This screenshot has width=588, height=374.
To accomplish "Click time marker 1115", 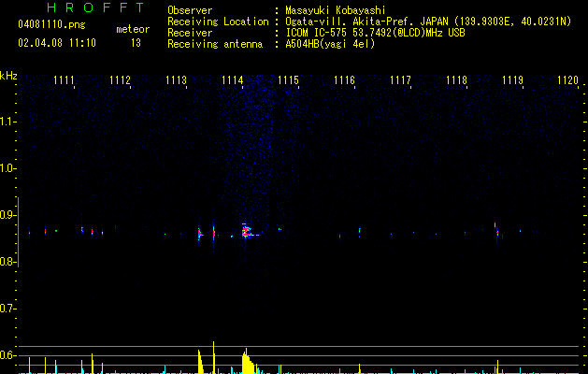I will coord(288,80).
